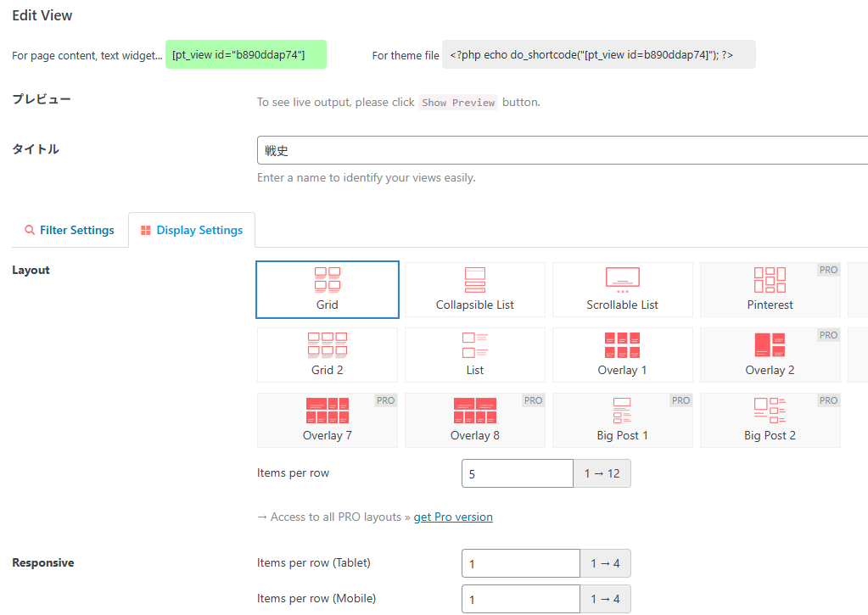
Task: Pick the Scrollable List layout
Action: 623,289
